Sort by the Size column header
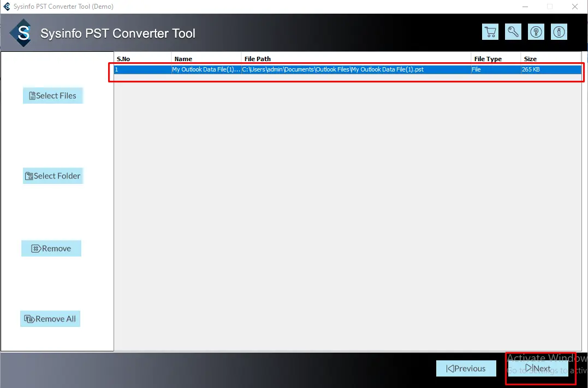Screen dimensions: 588x388 point(551,59)
